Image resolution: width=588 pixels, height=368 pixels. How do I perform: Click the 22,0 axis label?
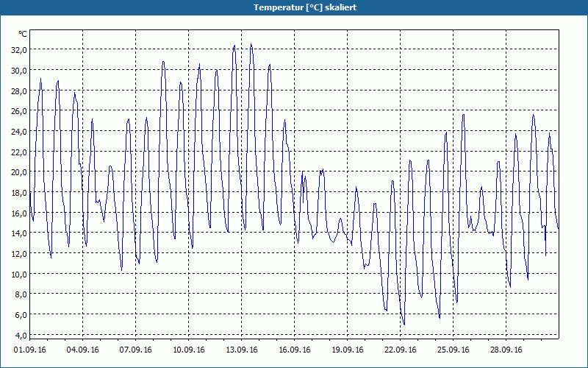tap(19, 152)
